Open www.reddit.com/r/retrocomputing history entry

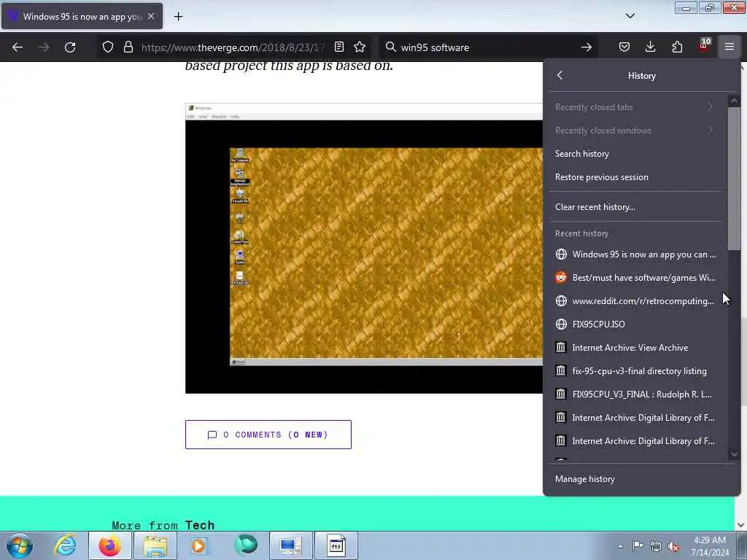tap(635, 301)
